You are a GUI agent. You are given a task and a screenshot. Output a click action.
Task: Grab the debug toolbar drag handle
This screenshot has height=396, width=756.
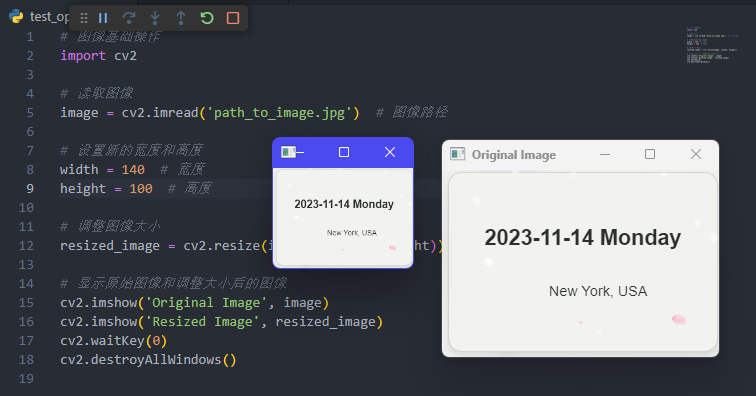tap(84, 18)
